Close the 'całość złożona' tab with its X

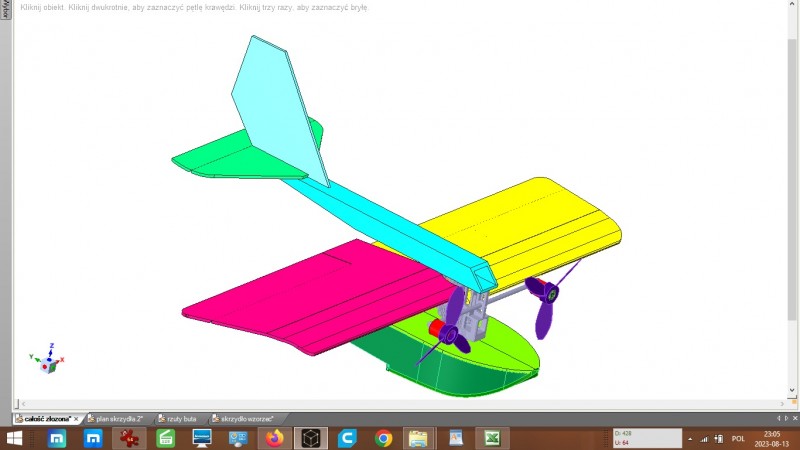[x=76, y=419]
